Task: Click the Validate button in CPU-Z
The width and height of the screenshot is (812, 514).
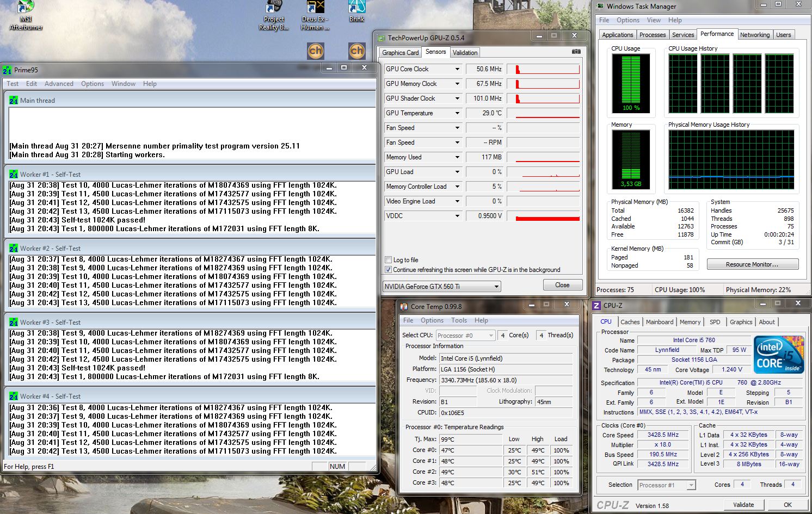Action: pyautogui.click(x=743, y=505)
